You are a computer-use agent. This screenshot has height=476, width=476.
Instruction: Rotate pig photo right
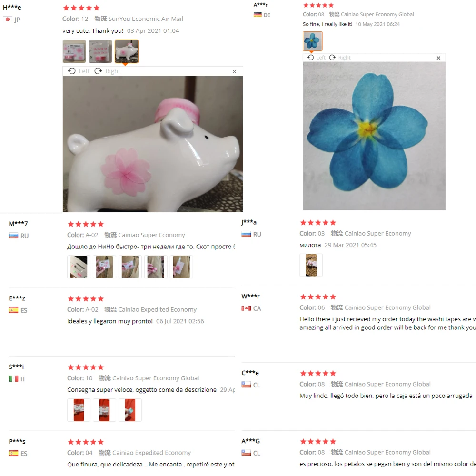[108, 71]
